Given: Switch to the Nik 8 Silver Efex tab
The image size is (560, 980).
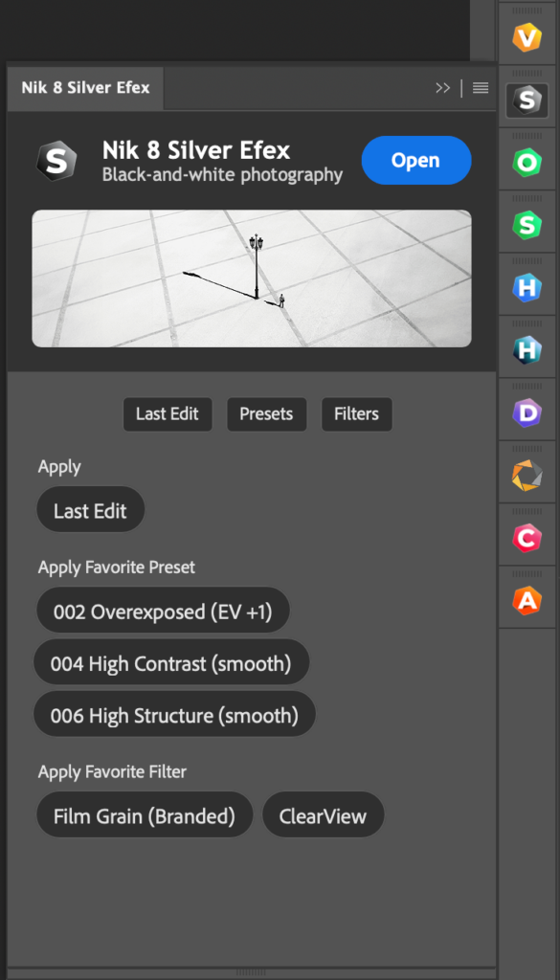Looking at the screenshot, I should pos(85,87).
